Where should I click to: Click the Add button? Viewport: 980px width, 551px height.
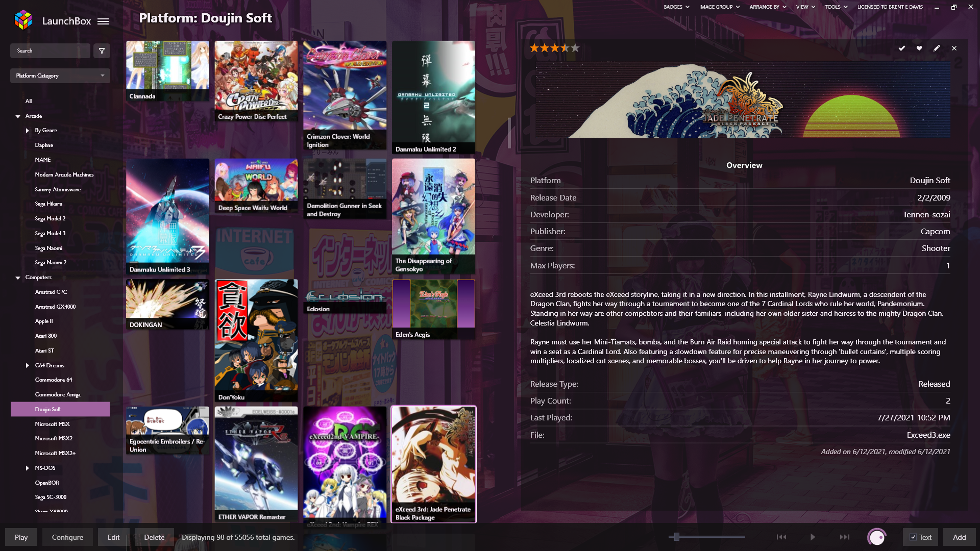pos(959,537)
